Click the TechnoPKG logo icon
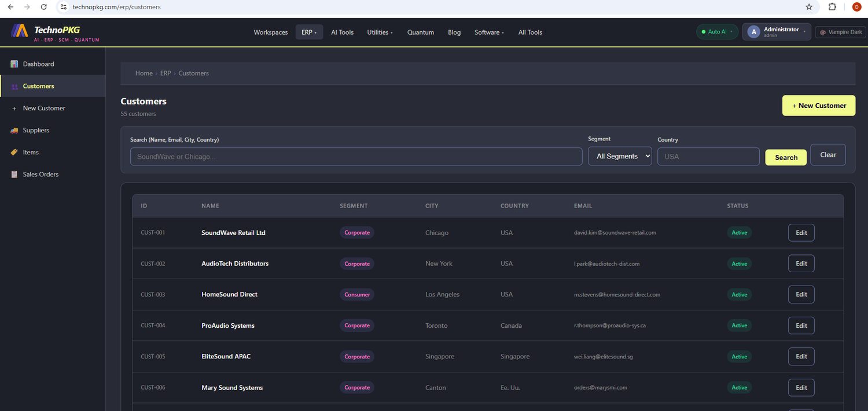The image size is (868, 411). (x=20, y=31)
